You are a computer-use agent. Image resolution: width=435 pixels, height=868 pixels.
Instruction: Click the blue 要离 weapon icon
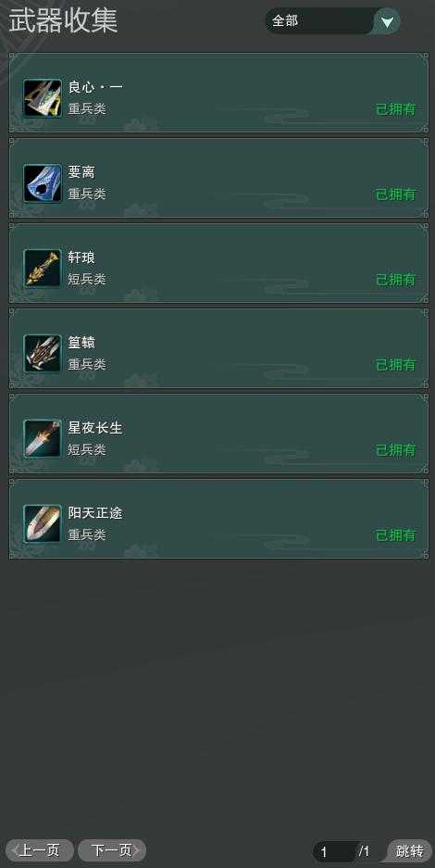click(x=43, y=183)
